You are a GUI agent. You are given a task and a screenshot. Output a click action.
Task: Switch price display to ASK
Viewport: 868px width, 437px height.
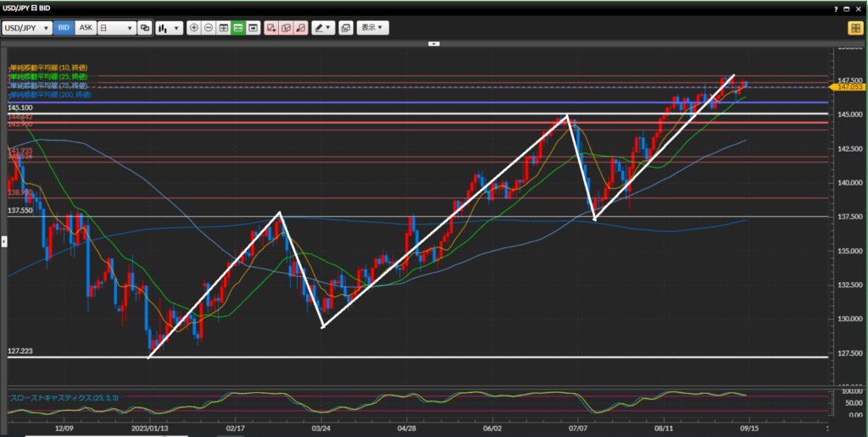click(86, 28)
